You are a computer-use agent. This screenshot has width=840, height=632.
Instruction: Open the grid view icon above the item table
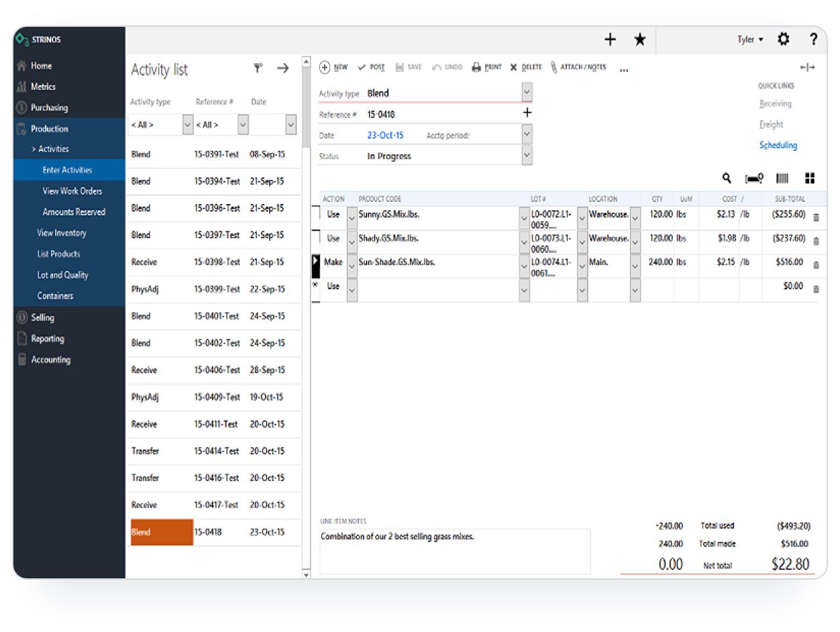click(x=810, y=178)
